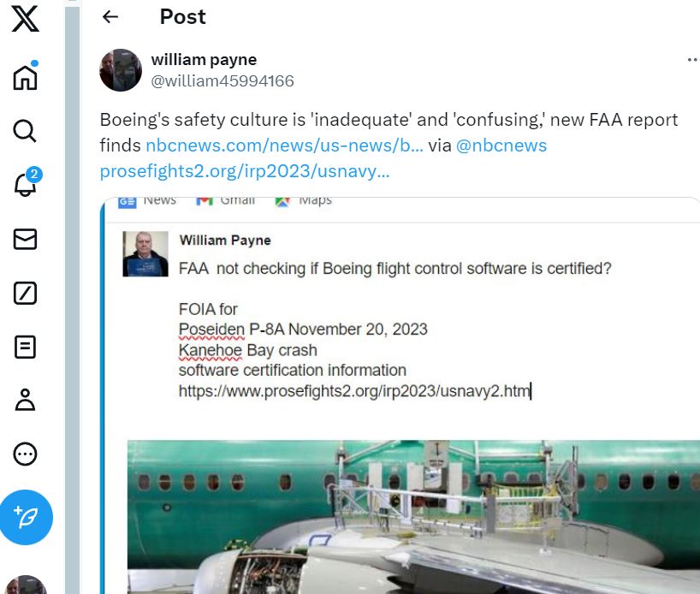
Task: Open post options three-dot menu
Action: (x=693, y=60)
